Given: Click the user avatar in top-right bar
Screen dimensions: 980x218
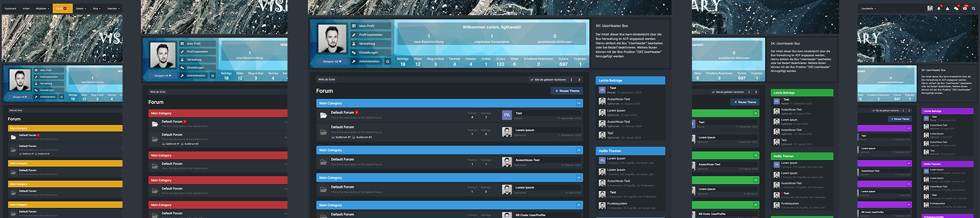Looking at the screenshot, I should [x=930, y=8].
